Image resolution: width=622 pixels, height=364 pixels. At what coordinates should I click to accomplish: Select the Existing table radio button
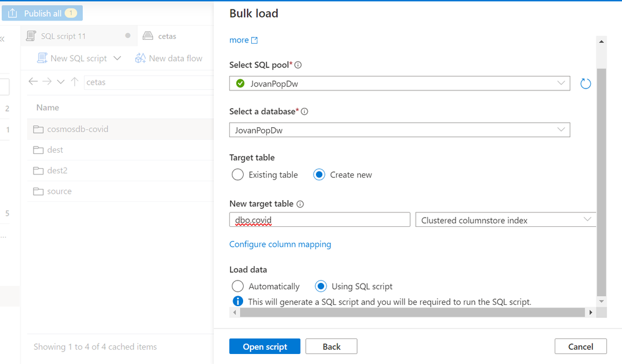click(237, 175)
